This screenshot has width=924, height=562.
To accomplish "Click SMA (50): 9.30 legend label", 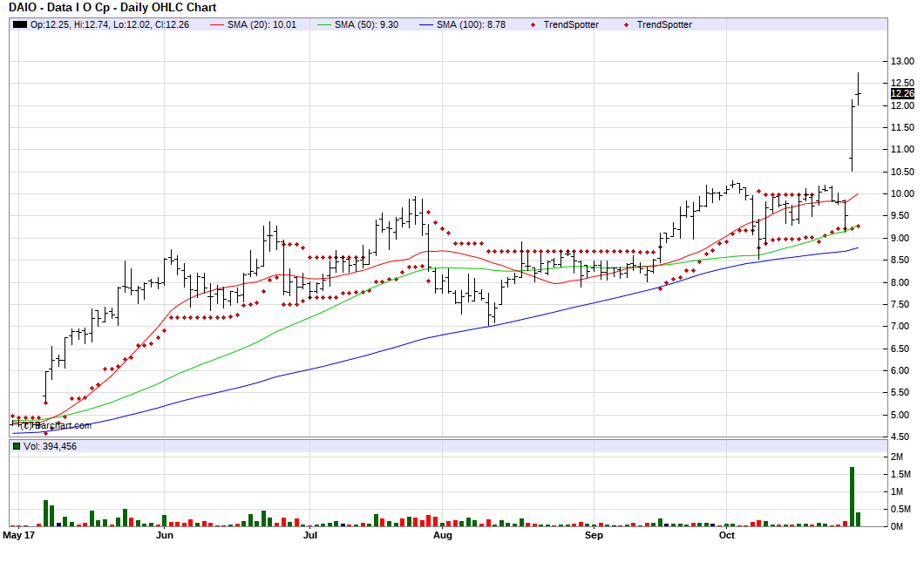I will pos(366,24).
